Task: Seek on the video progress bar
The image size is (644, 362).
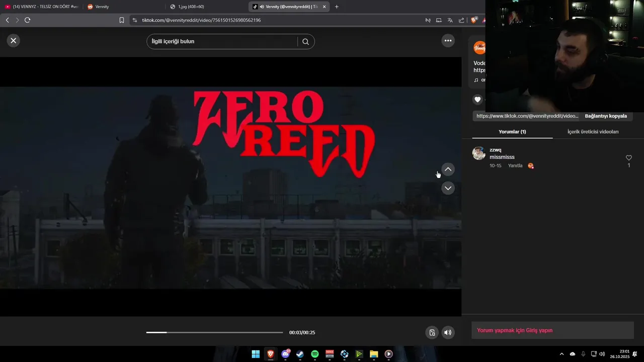Action: [215, 332]
